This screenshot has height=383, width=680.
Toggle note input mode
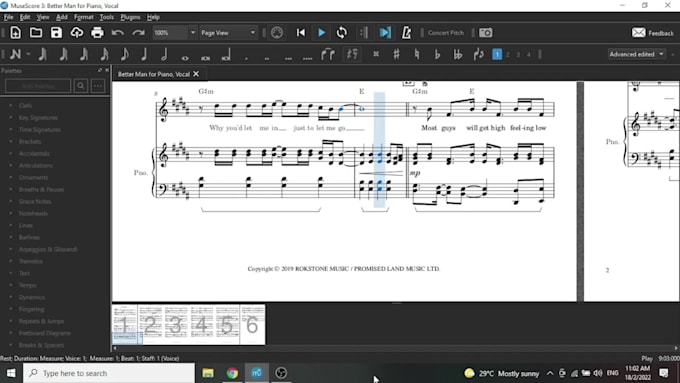(x=15, y=54)
